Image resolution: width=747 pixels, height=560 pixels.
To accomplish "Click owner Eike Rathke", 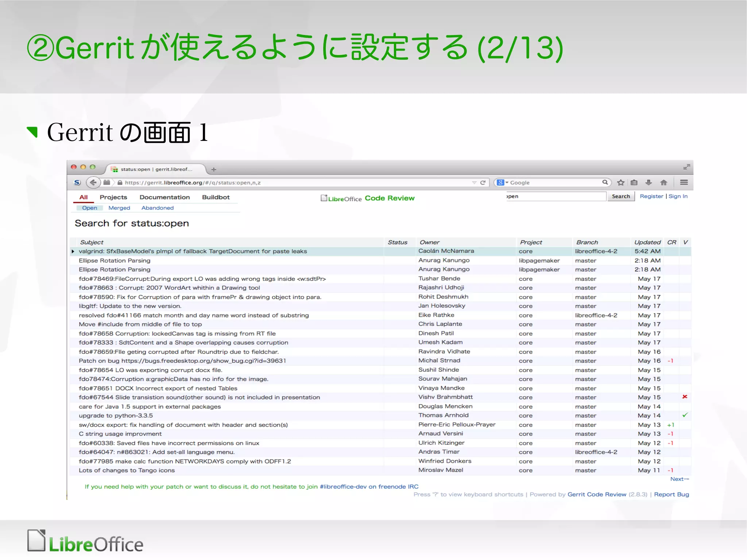I will 436,315.
